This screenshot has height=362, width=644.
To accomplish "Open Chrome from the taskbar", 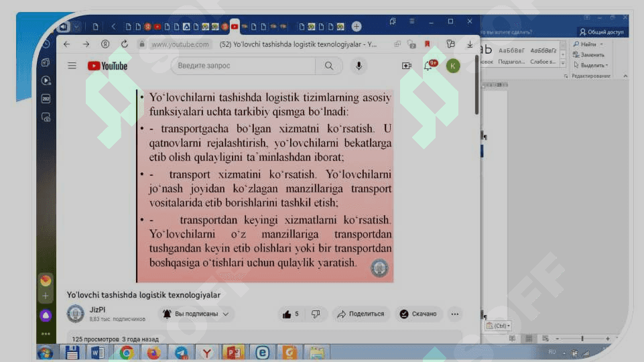I will [x=127, y=353].
